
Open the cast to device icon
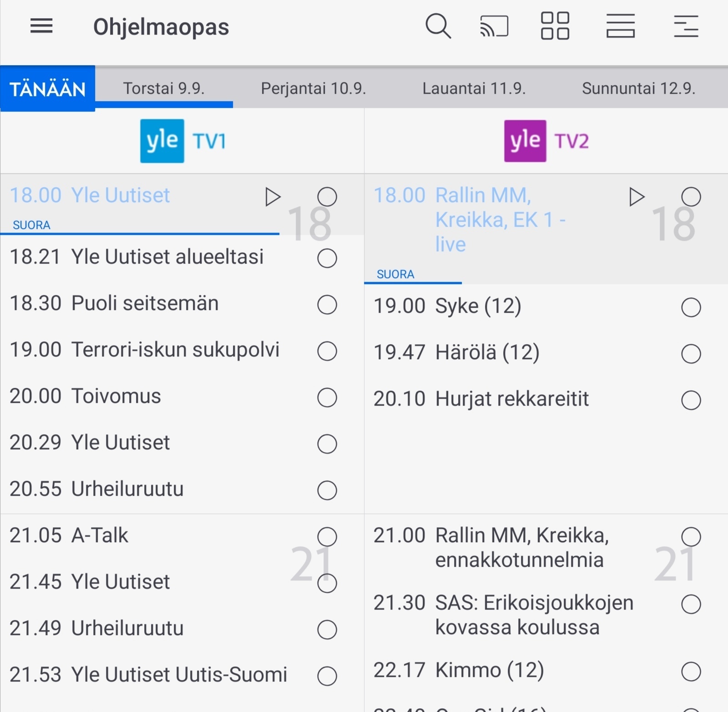click(494, 26)
